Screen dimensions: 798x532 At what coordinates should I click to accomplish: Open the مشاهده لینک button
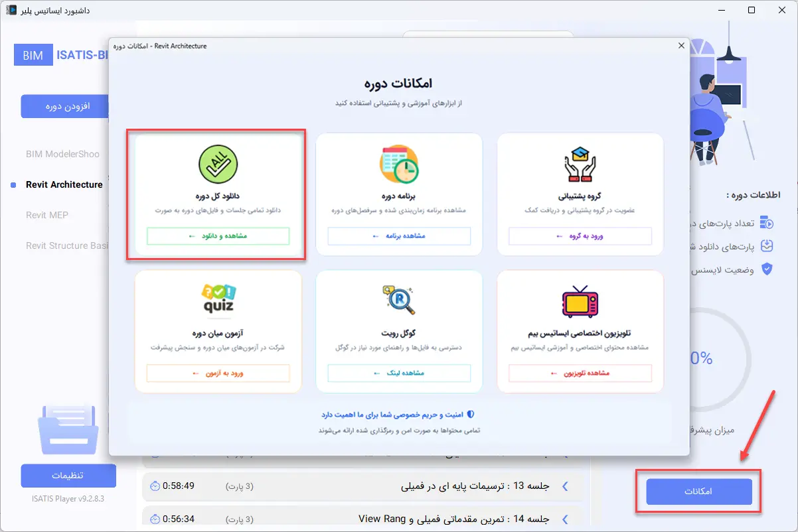(x=399, y=373)
